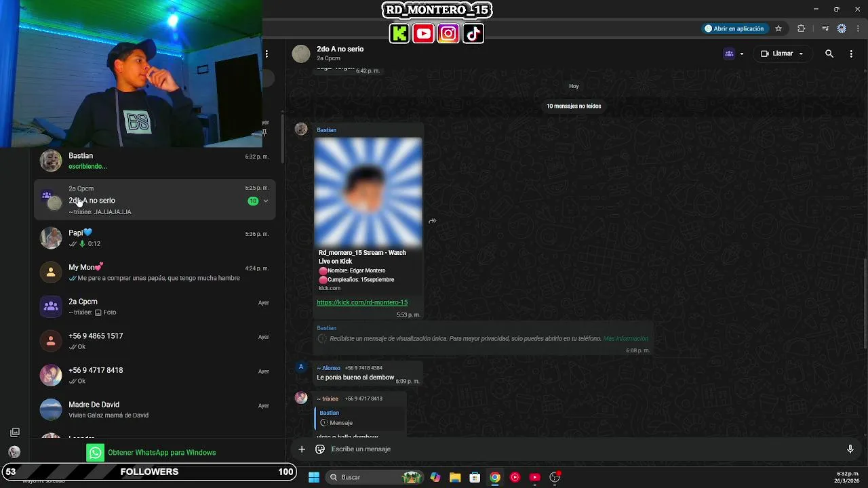Open sticker and emoji picker
The height and width of the screenshot is (488, 868).
(x=320, y=449)
